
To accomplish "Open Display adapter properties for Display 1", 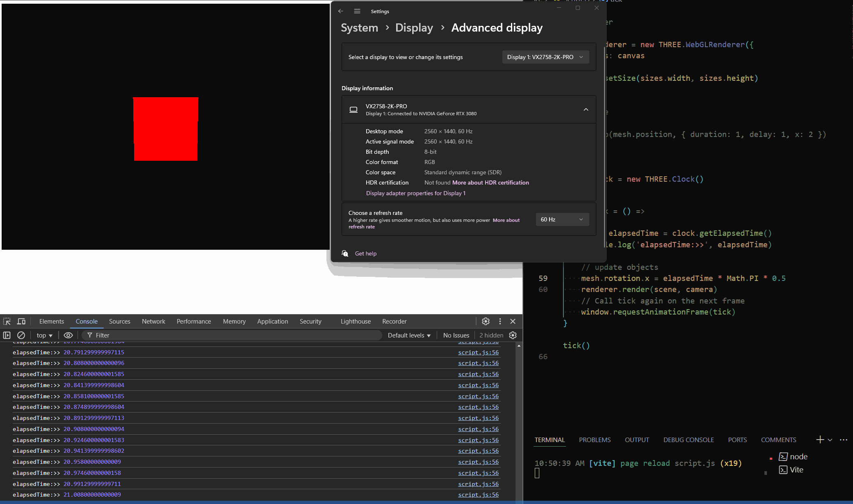I will click(415, 193).
